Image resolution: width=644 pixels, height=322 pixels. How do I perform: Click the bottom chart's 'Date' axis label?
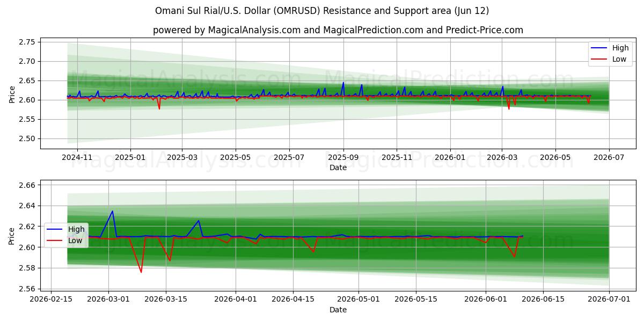(338, 310)
